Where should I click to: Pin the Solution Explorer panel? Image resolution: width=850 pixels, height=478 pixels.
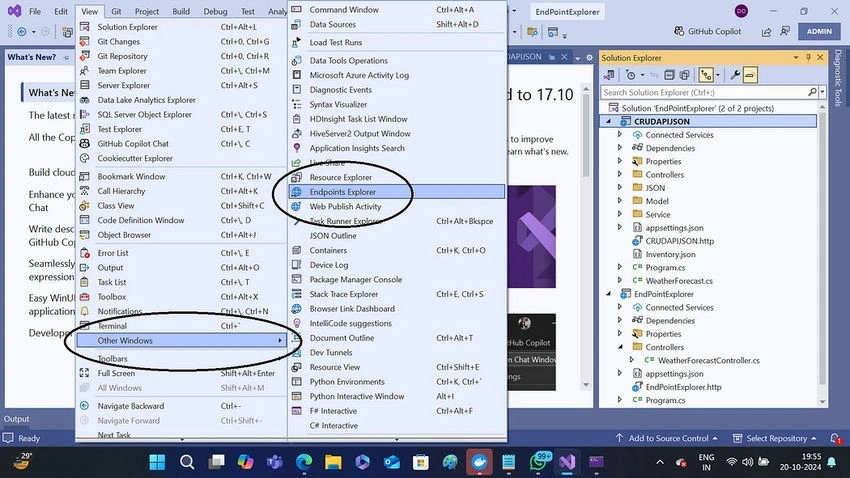pos(808,57)
